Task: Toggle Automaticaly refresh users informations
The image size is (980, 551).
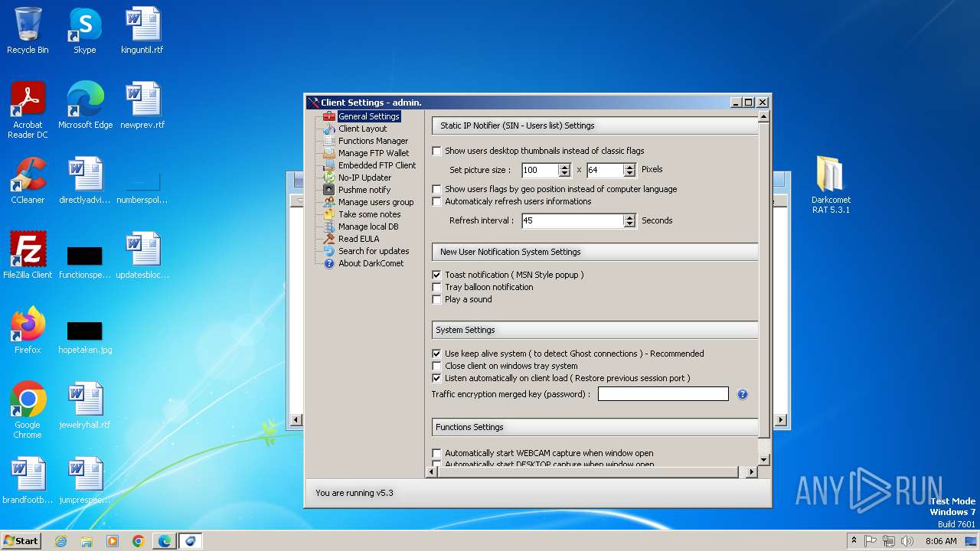Action: [x=436, y=201]
